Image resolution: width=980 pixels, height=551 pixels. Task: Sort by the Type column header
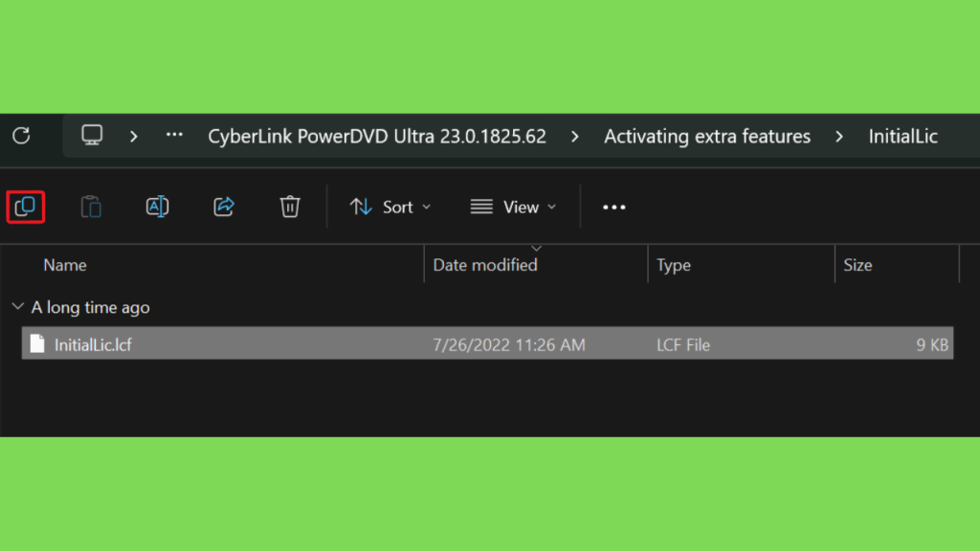click(673, 265)
